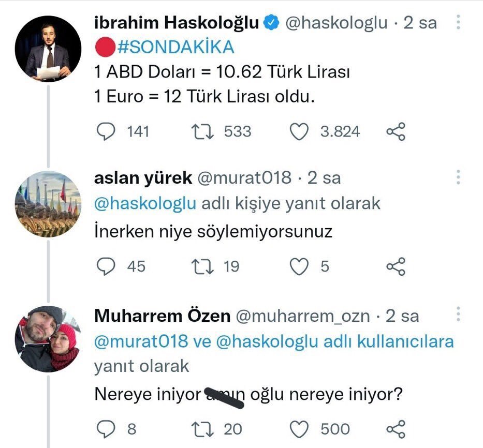Like Muharrem Özen's reply
This screenshot has width=483, height=448.
point(299,428)
